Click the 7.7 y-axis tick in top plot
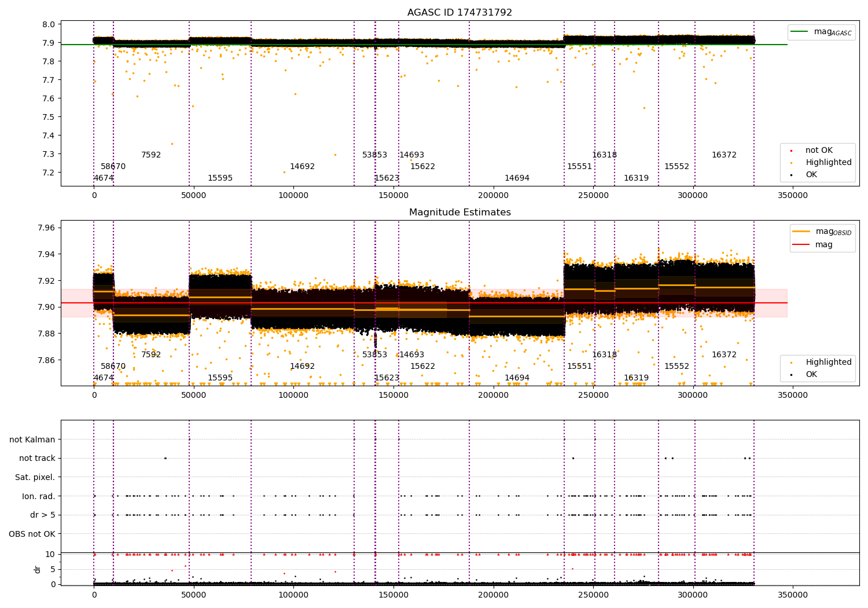 tap(49, 80)
